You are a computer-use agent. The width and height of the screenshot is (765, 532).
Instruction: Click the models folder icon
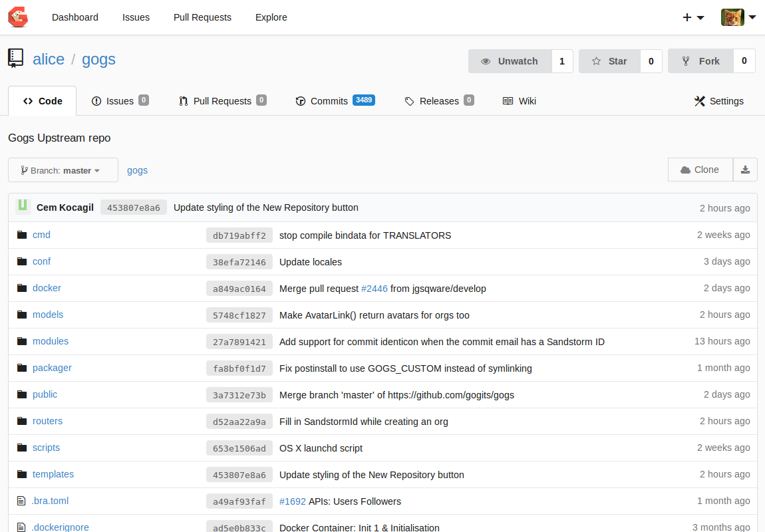click(x=22, y=315)
